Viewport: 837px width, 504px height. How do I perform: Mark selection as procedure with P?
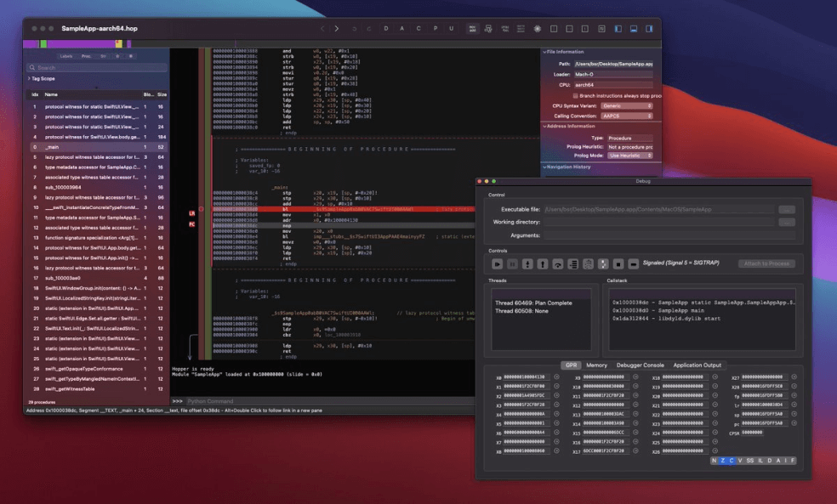point(435,29)
